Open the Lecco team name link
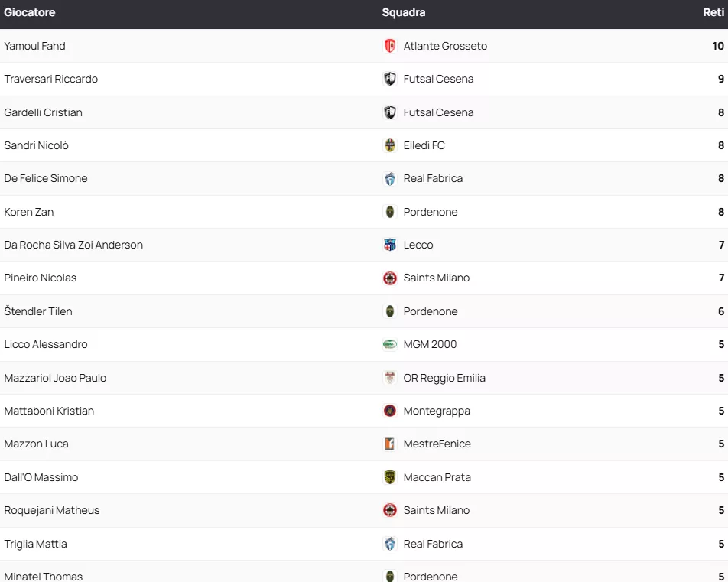The width and height of the screenshot is (728, 582). pos(418,245)
